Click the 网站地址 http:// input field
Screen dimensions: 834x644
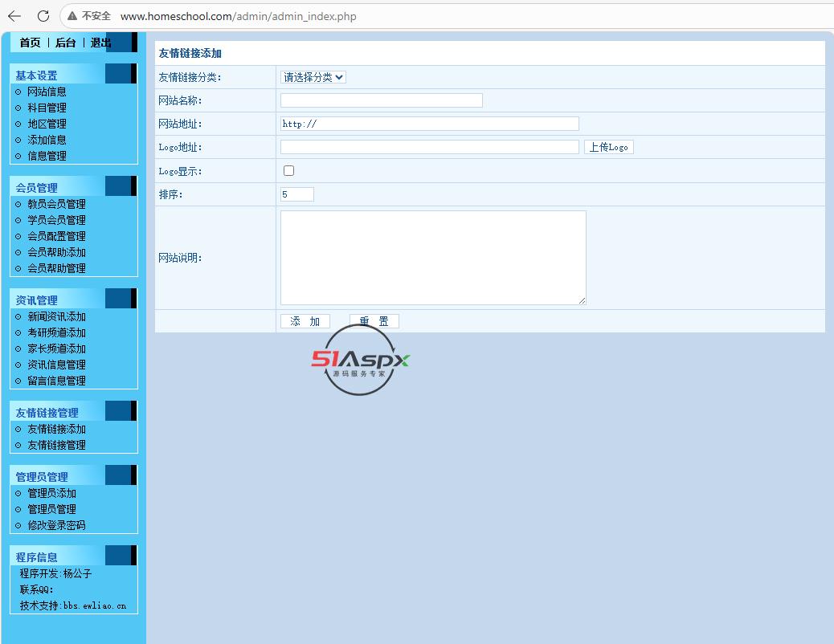tap(430, 124)
